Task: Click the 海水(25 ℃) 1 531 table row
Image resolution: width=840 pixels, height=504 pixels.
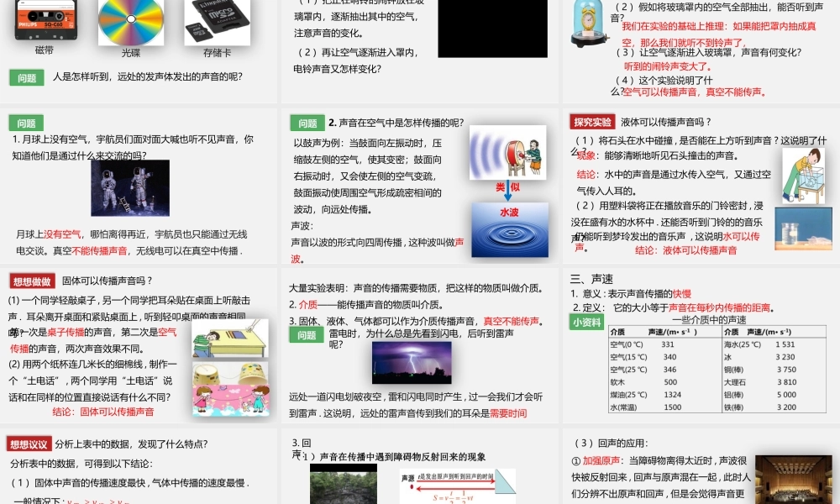Action: click(774, 344)
